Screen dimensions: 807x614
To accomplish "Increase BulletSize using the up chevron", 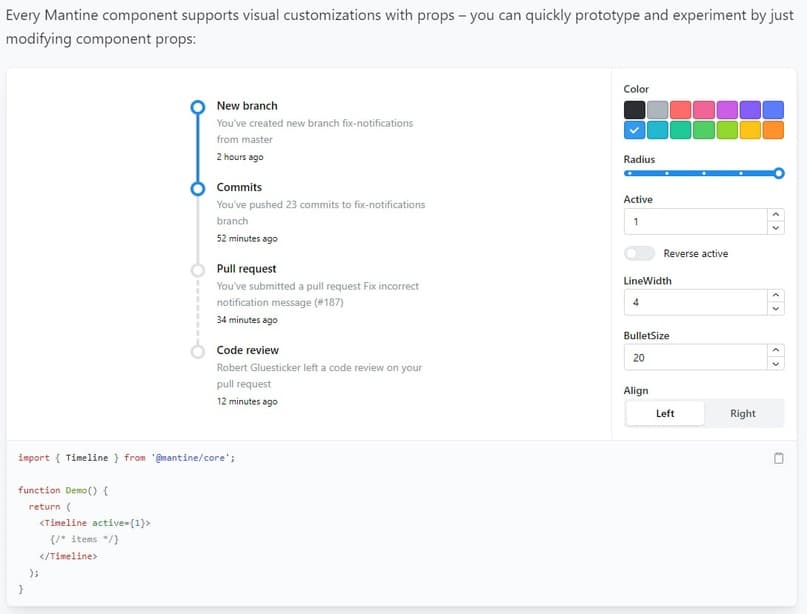I will point(776,351).
